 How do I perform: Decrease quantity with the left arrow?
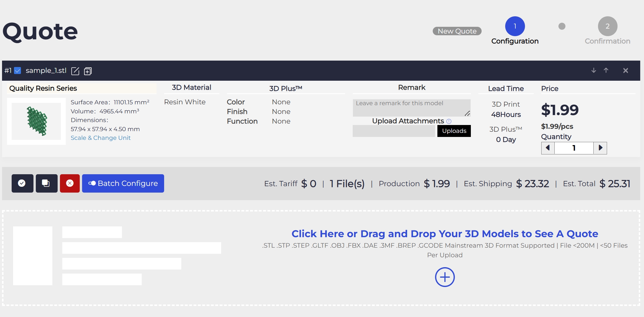point(548,148)
